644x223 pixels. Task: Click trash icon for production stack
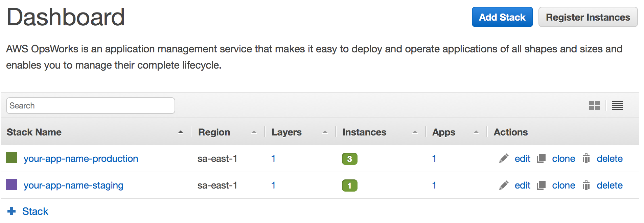tap(586, 158)
